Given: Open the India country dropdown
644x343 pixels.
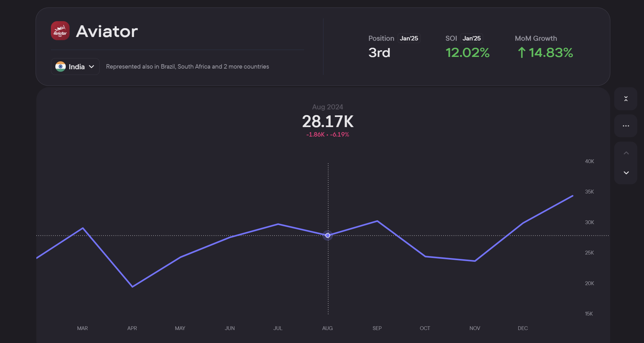Looking at the screenshot, I should click(x=75, y=66).
